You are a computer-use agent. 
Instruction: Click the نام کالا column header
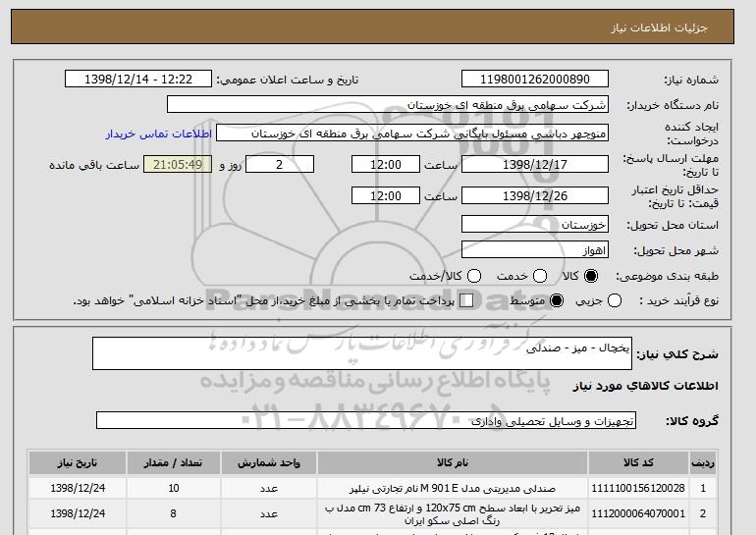453,463
